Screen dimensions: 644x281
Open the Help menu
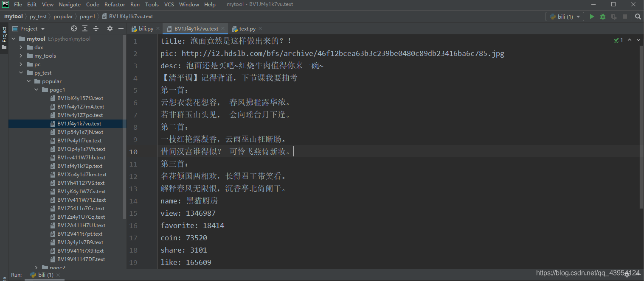click(210, 4)
